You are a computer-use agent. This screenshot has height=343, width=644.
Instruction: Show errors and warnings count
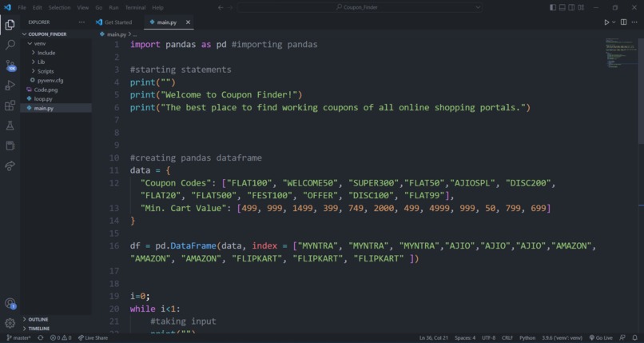(61, 337)
